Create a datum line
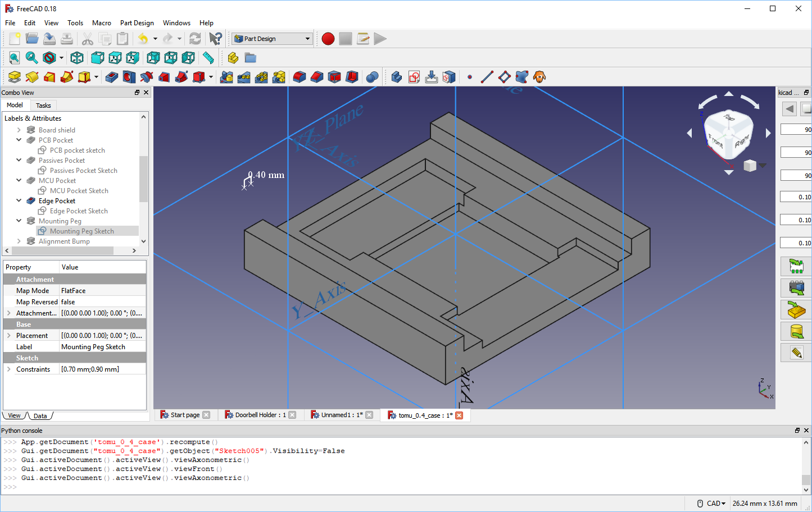The height and width of the screenshot is (512, 812). click(x=487, y=77)
